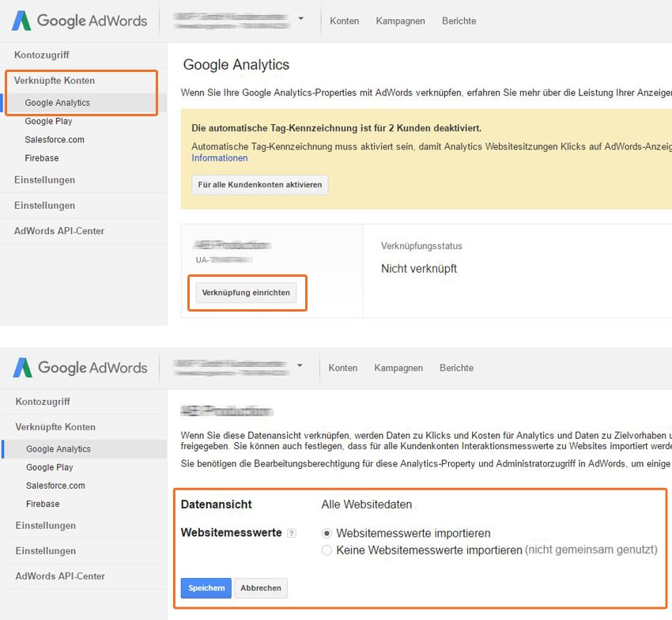Follow the Informationen link in yellow notice
672x620 pixels.
pyautogui.click(x=220, y=158)
